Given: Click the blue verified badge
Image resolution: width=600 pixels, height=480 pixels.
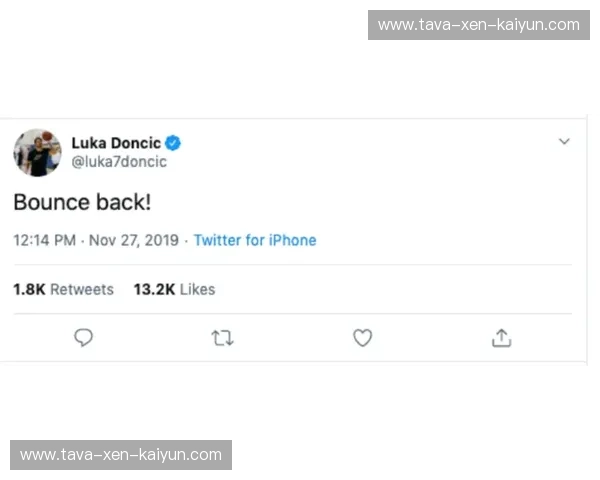Looking at the screenshot, I should click(173, 143).
